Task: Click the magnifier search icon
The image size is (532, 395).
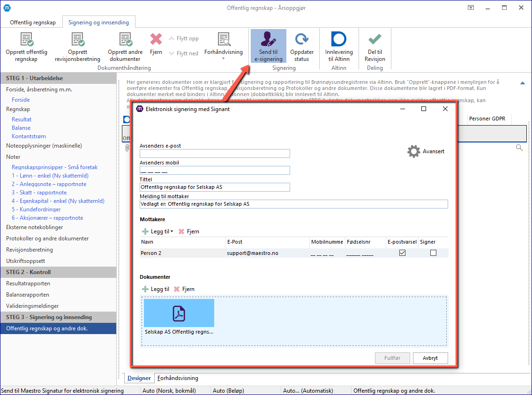Action: pyautogui.click(x=519, y=148)
